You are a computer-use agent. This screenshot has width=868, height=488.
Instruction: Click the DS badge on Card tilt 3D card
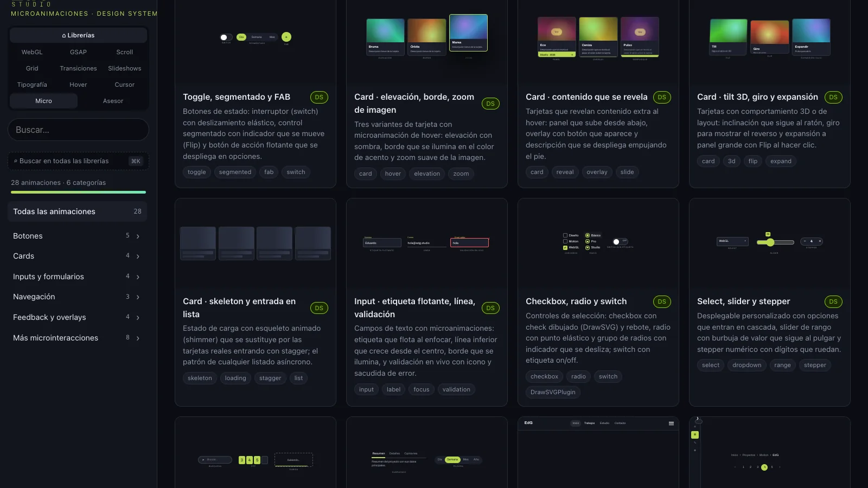833,98
